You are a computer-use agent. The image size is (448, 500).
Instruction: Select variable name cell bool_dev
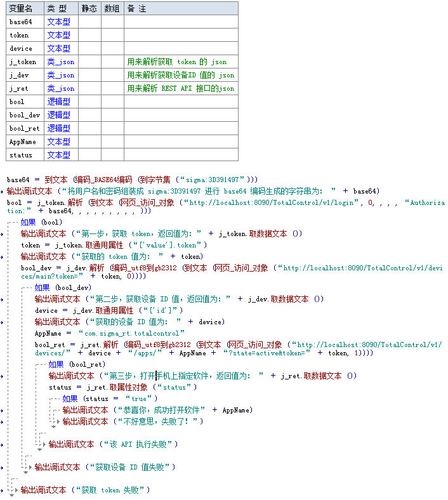(x=25, y=115)
